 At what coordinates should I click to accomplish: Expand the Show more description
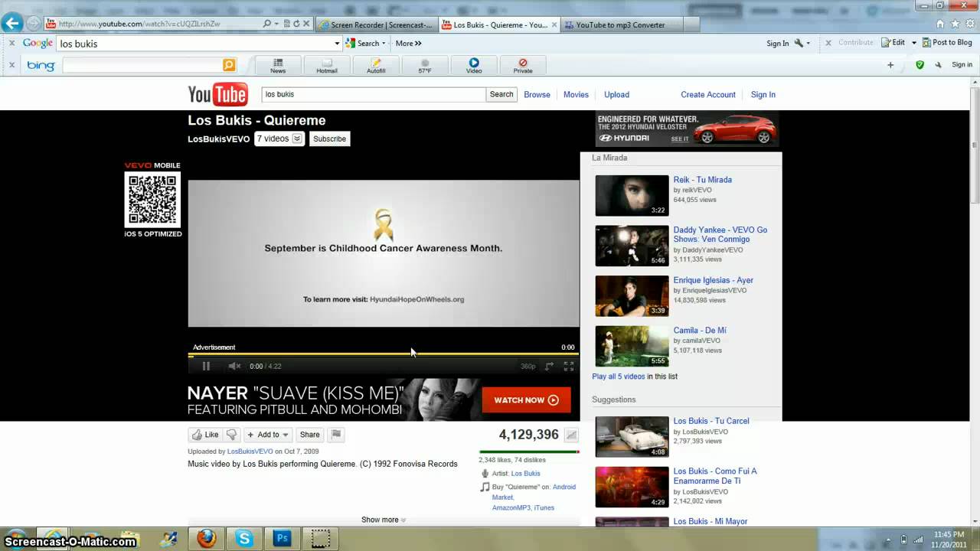[384, 520]
